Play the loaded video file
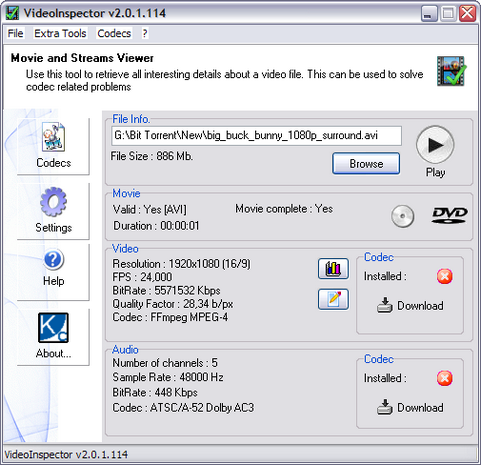 pyautogui.click(x=435, y=145)
